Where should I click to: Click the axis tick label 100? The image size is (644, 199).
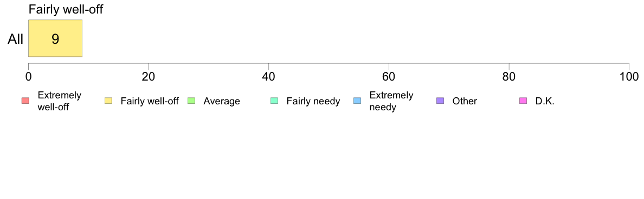tap(628, 77)
